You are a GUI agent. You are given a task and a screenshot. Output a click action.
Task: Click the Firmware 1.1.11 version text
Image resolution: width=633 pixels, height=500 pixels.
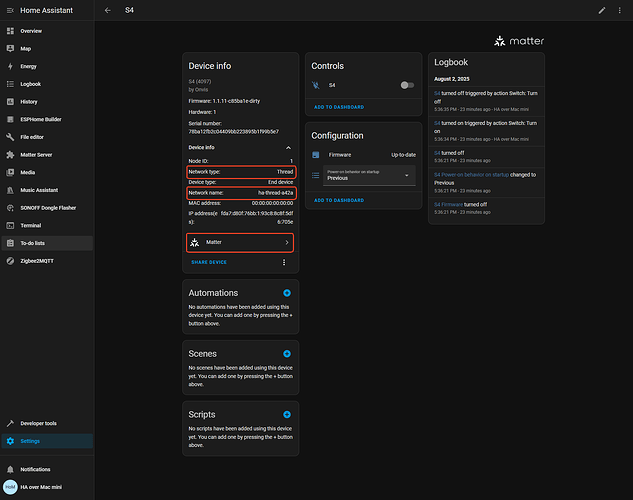pyautogui.click(x=224, y=101)
